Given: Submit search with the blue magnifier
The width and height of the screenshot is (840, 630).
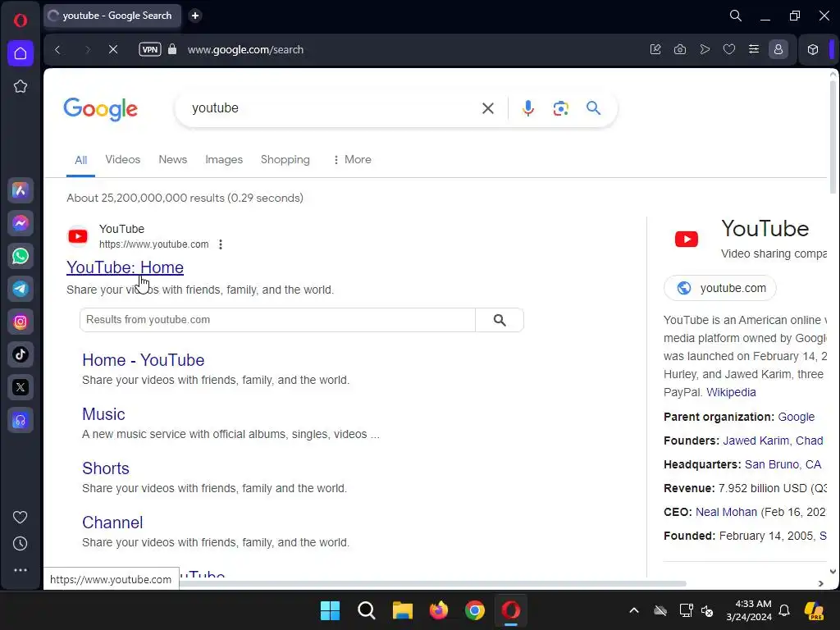Looking at the screenshot, I should (x=593, y=108).
